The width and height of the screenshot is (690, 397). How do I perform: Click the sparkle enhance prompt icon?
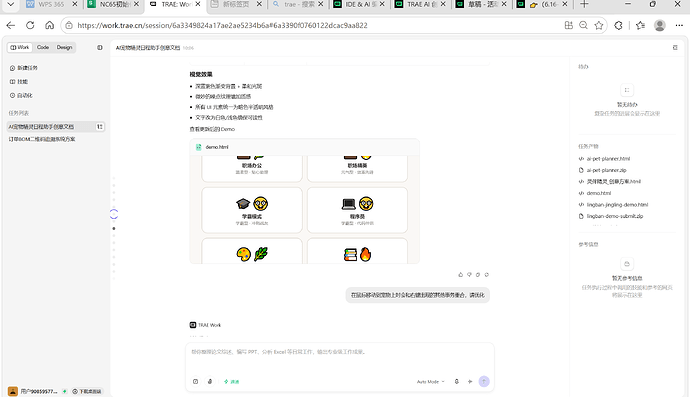pyautogui.click(x=470, y=382)
